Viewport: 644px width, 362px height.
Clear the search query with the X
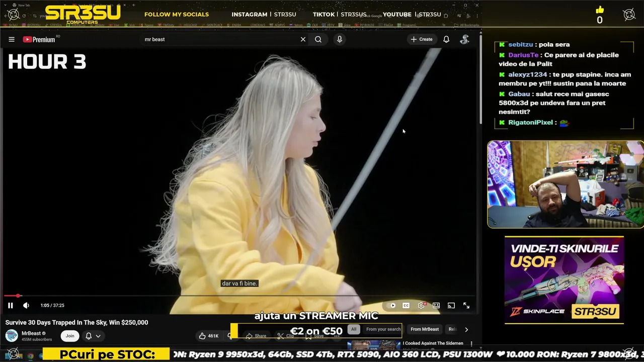(x=303, y=39)
